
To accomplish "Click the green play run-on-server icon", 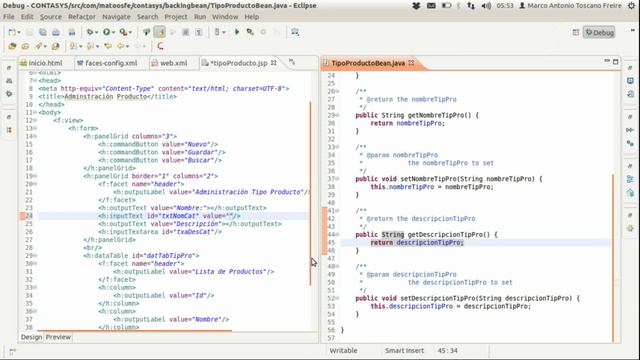I will coord(237,32).
